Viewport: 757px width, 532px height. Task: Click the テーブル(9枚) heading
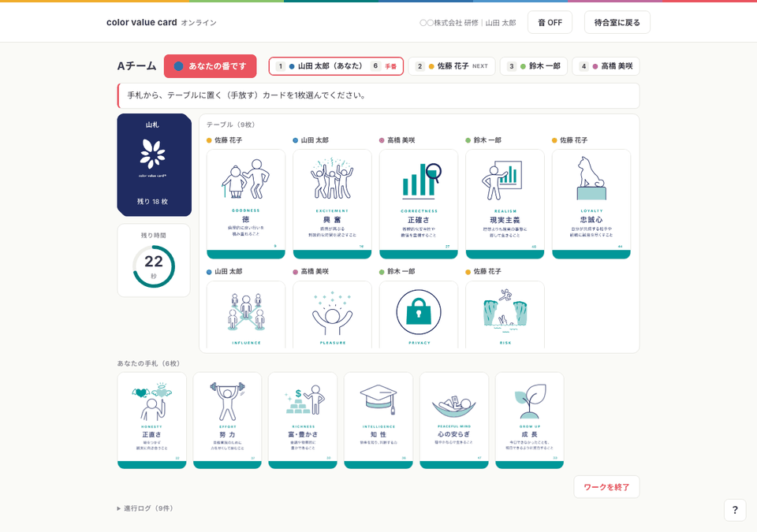pos(231,125)
